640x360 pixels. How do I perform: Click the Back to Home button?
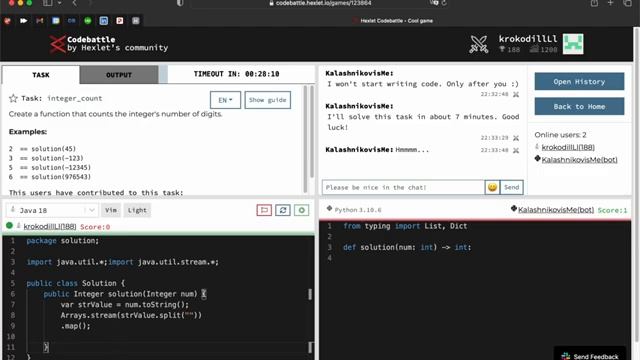tap(579, 107)
